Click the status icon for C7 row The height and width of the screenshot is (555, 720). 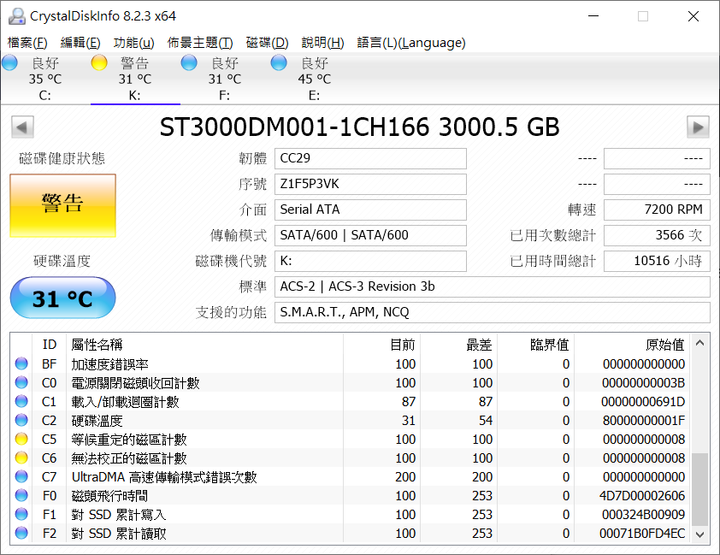(22, 477)
